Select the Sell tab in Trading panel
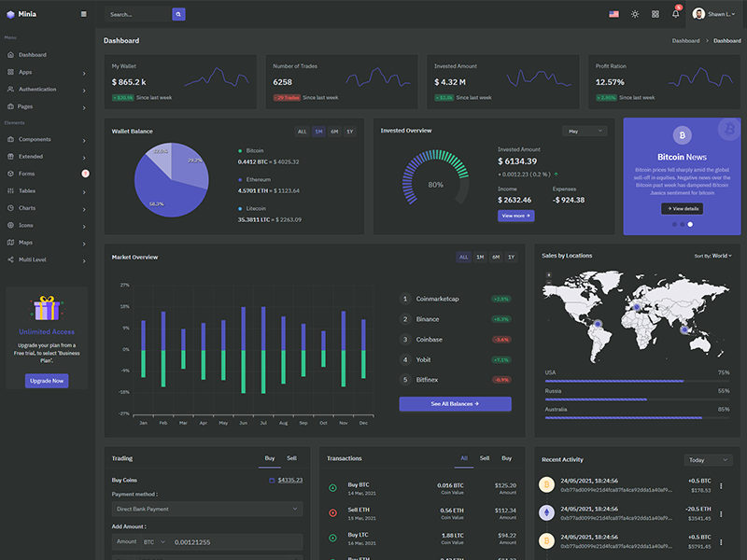Screen dimensions: 747x560 tap(292, 458)
